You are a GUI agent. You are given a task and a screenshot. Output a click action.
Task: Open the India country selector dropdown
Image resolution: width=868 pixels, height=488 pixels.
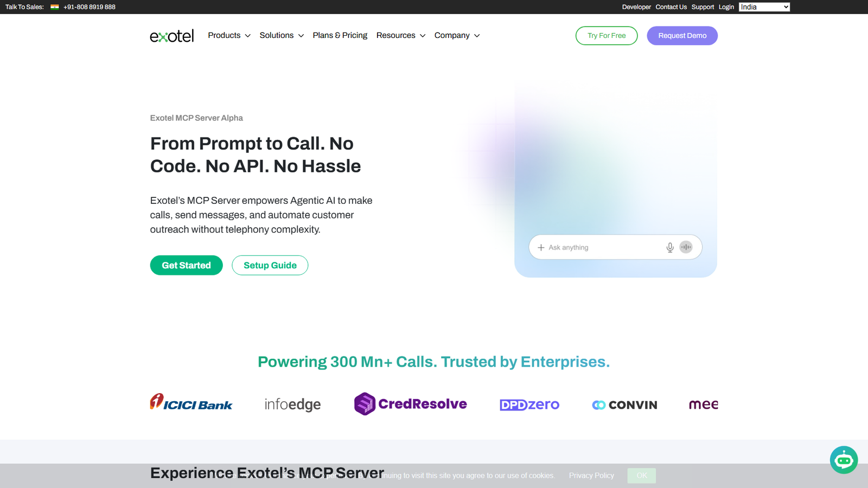coord(764,7)
